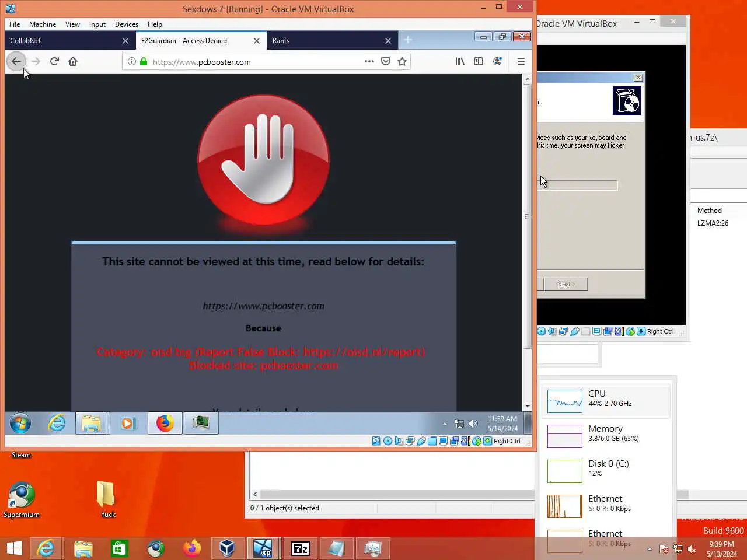747x560 pixels.
Task: Show site information icon in address bar
Action: [132, 61]
